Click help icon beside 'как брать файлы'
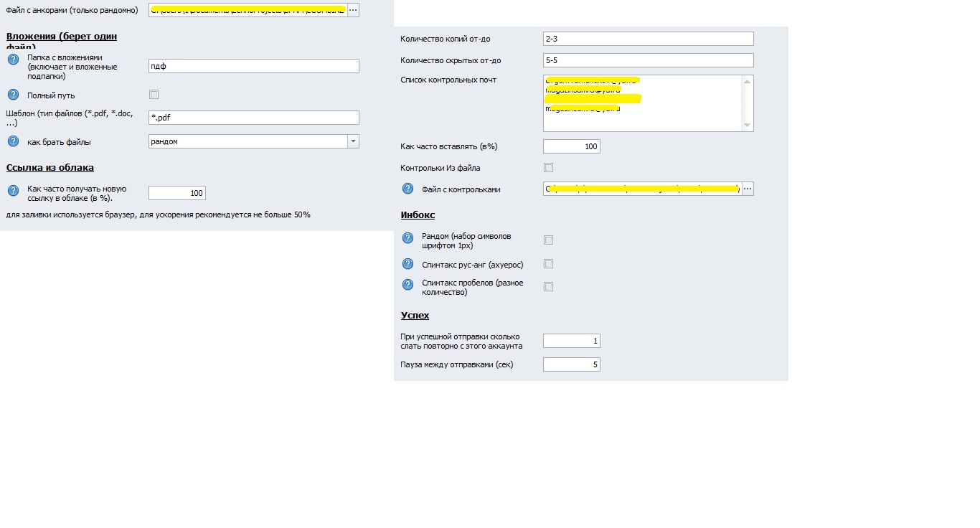This screenshot has width=980, height=528. coord(13,141)
